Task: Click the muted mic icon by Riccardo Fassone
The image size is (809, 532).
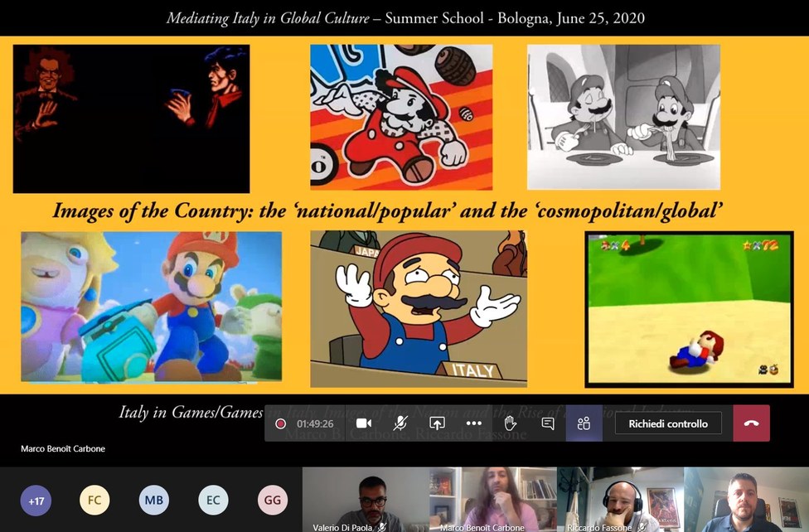Action: click(642, 527)
